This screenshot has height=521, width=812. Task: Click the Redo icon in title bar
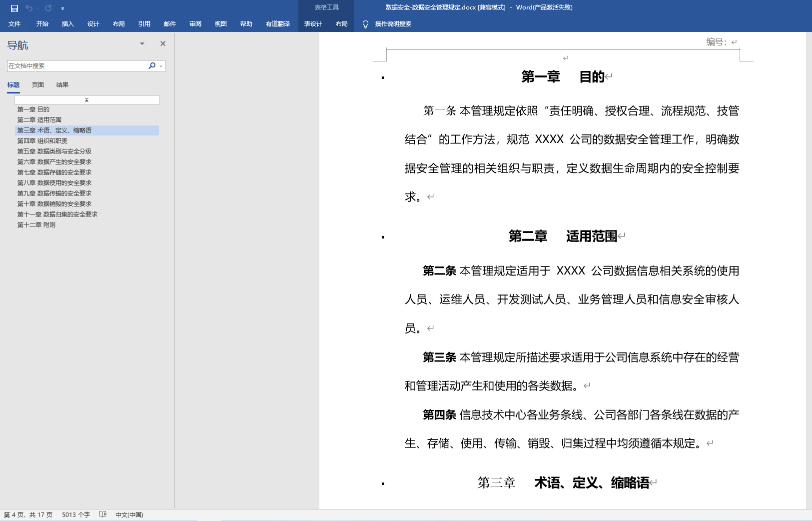point(48,8)
